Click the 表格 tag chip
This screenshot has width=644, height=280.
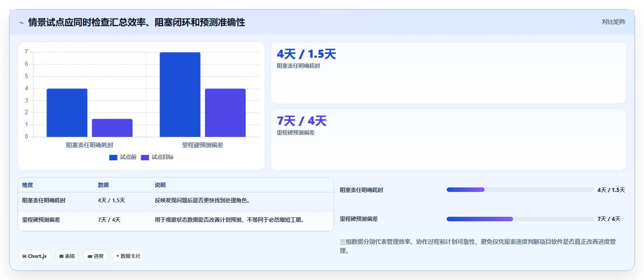pos(67,256)
